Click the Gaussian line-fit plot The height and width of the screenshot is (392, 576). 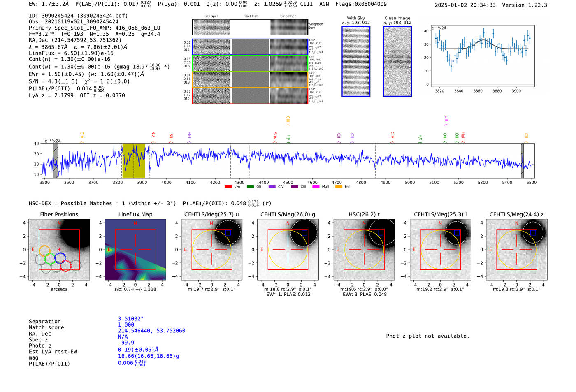tap(483, 56)
